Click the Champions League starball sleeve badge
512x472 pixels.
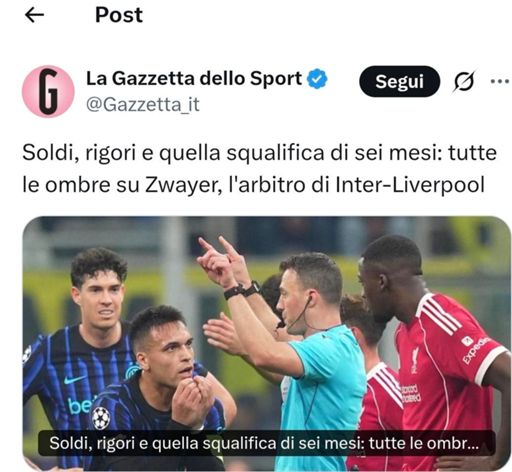[101, 418]
